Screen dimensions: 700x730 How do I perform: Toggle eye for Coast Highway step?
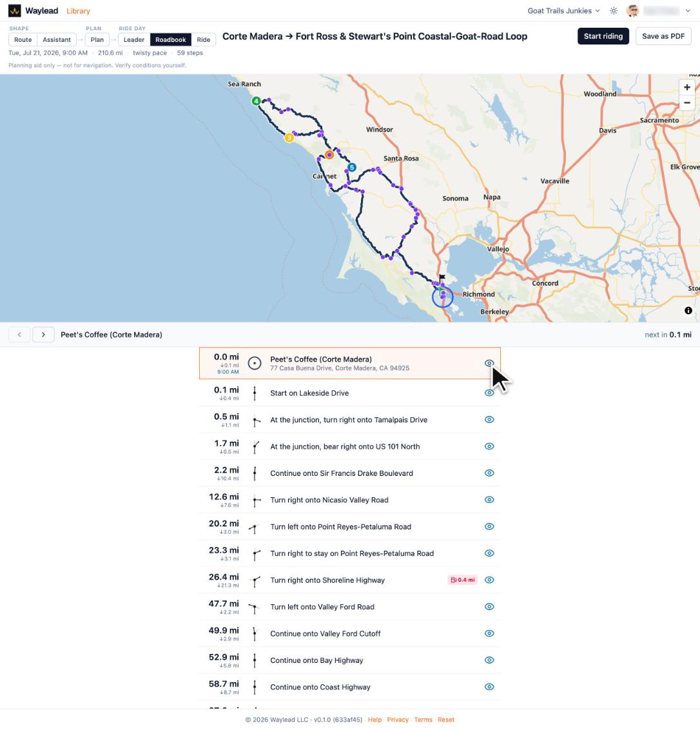click(x=489, y=687)
